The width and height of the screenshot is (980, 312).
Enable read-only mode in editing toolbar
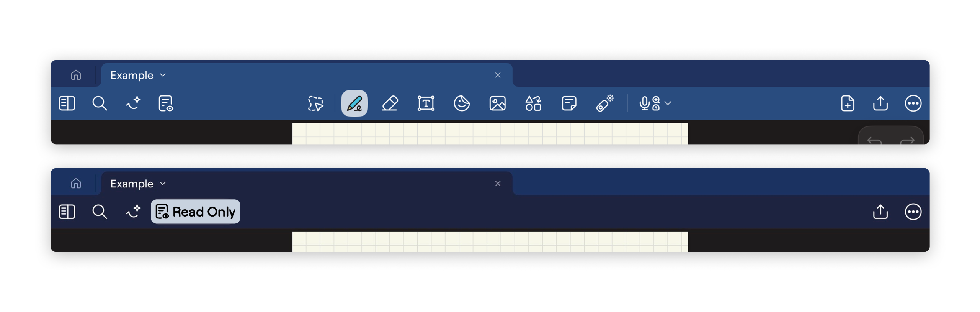tap(166, 103)
